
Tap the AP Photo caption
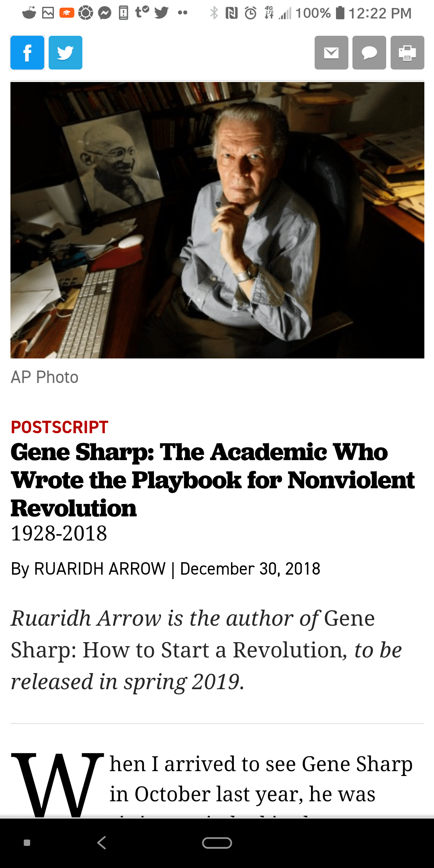[45, 377]
